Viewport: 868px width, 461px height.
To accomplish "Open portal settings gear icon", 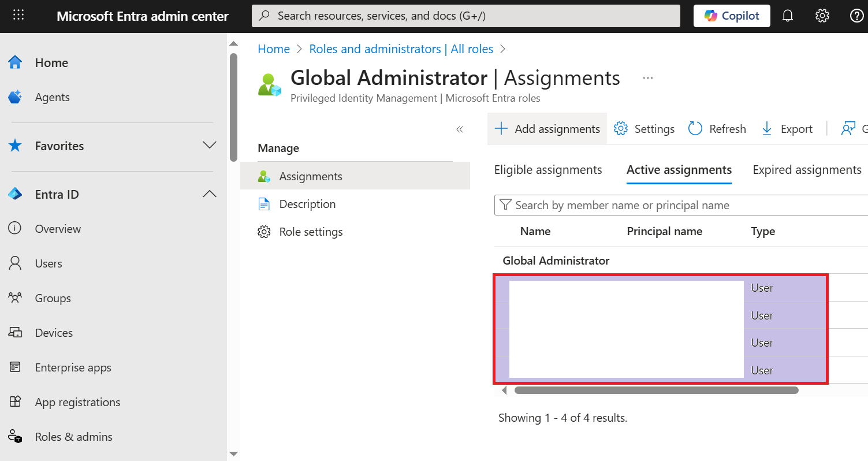I will click(822, 16).
